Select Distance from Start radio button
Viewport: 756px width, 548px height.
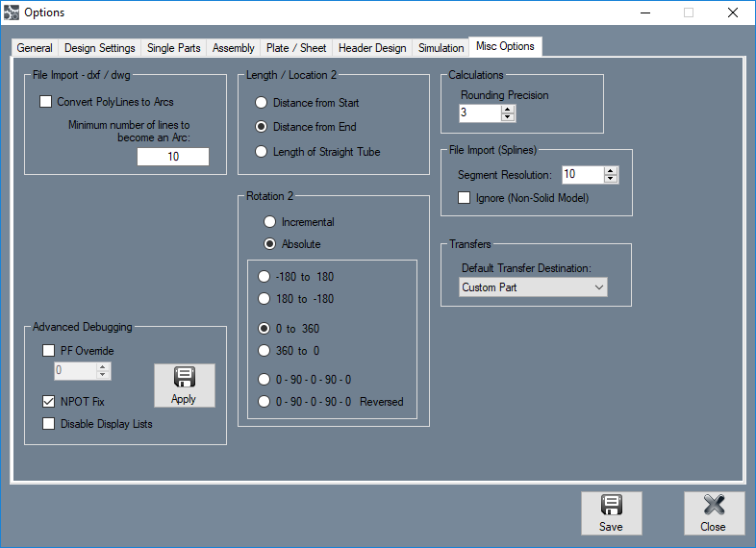(261, 103)
